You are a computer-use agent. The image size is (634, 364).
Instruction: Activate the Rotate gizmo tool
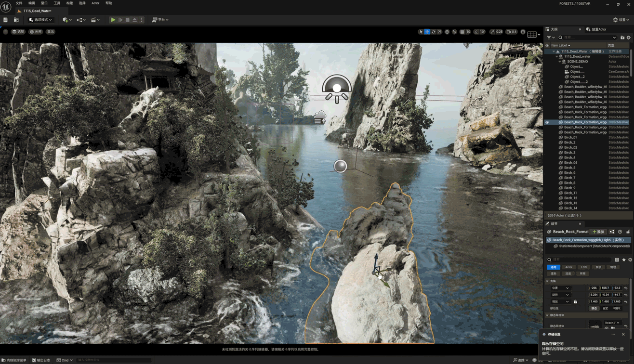coord(433,32)
